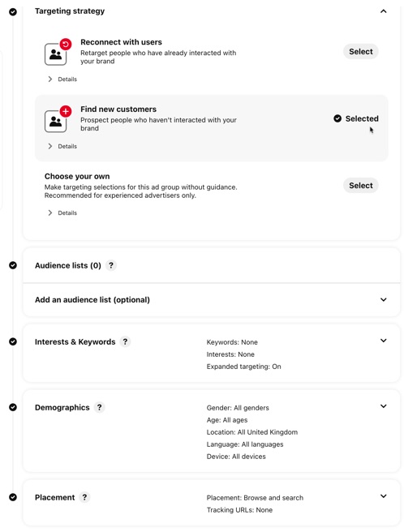Expand the Placement section chevron
This screenshot has width=404, height=532.
pos(383,496)
